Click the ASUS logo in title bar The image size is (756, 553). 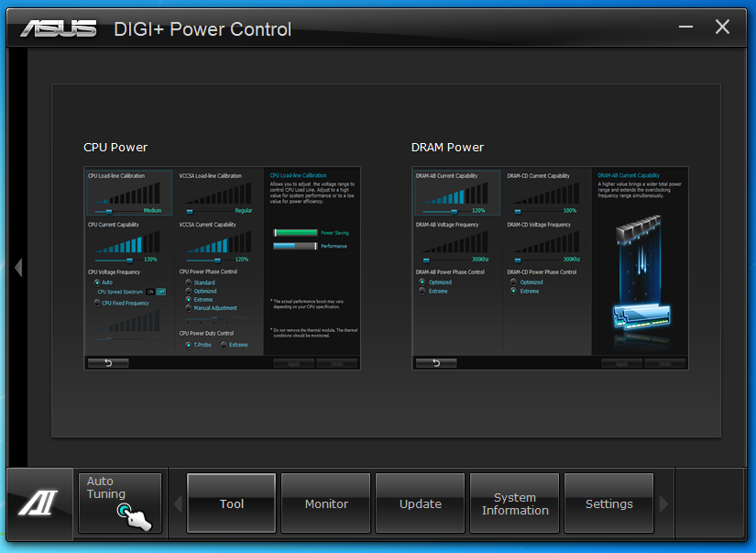pos(59,29)
